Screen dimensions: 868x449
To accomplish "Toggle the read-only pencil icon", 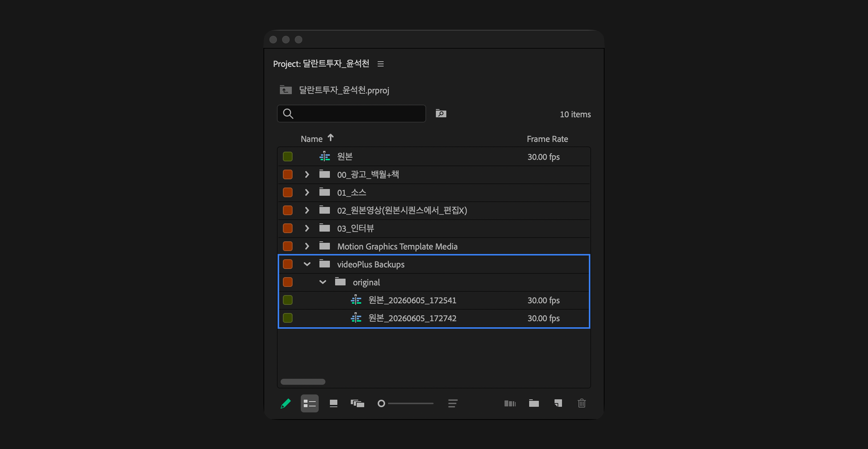I will point(286,403).
